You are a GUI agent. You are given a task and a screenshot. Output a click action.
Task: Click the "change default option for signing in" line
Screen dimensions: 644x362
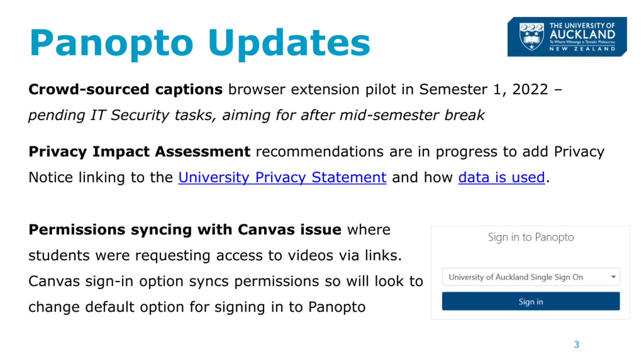coord(197,307)
